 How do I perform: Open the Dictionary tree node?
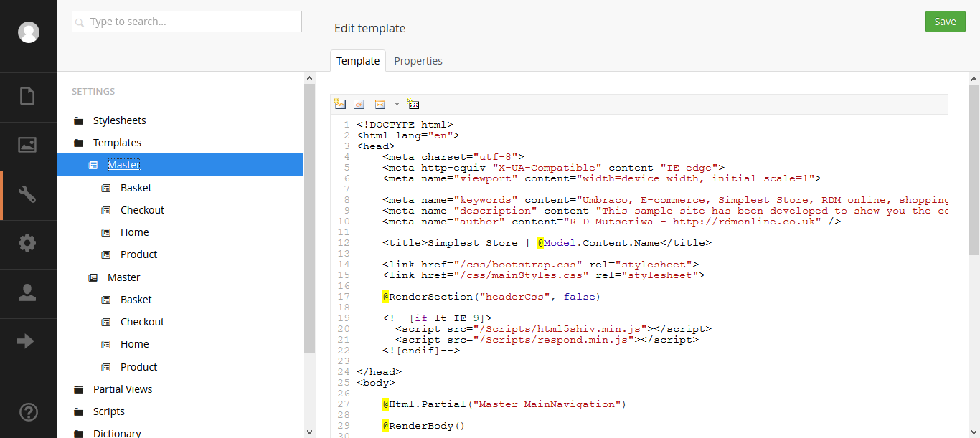pos(117,433)
